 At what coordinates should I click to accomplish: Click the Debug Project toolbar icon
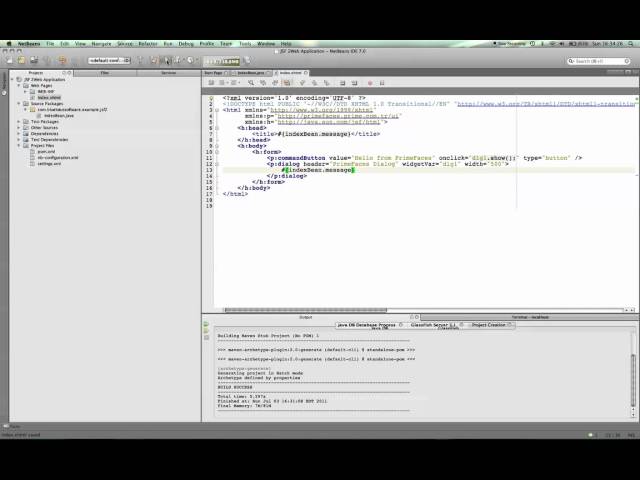point(177,60)
